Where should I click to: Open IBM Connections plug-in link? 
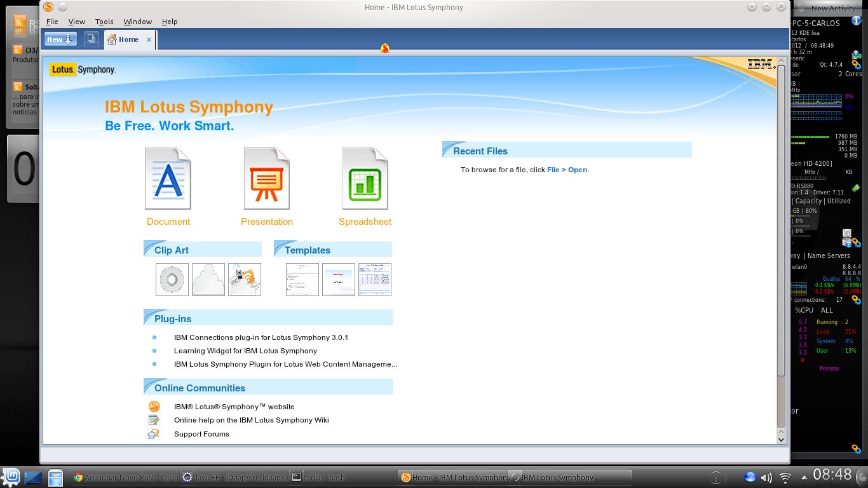tap(261, 337)
